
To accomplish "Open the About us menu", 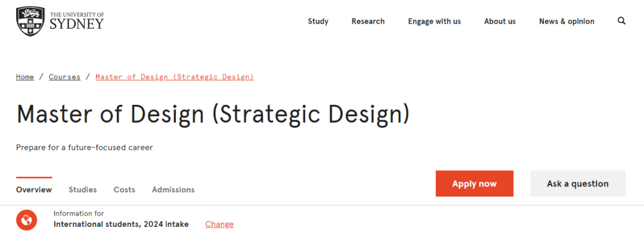I will tap(500, 21).
